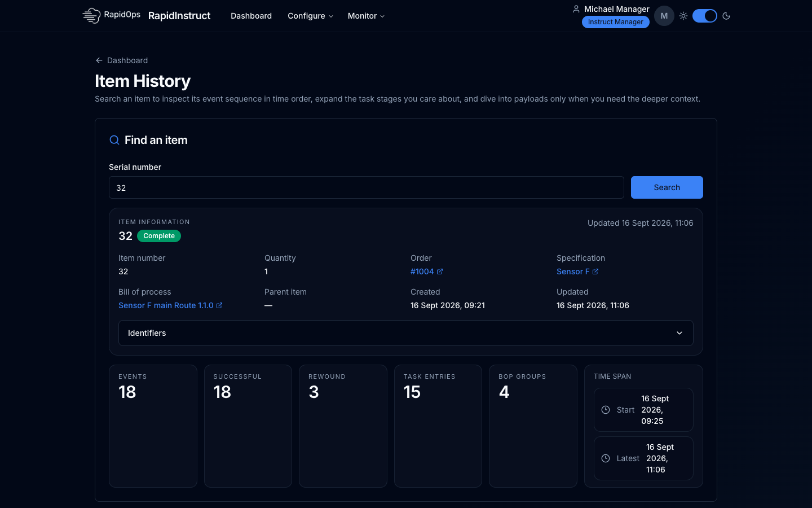Click the Parent item dash value

click(268, 305)
